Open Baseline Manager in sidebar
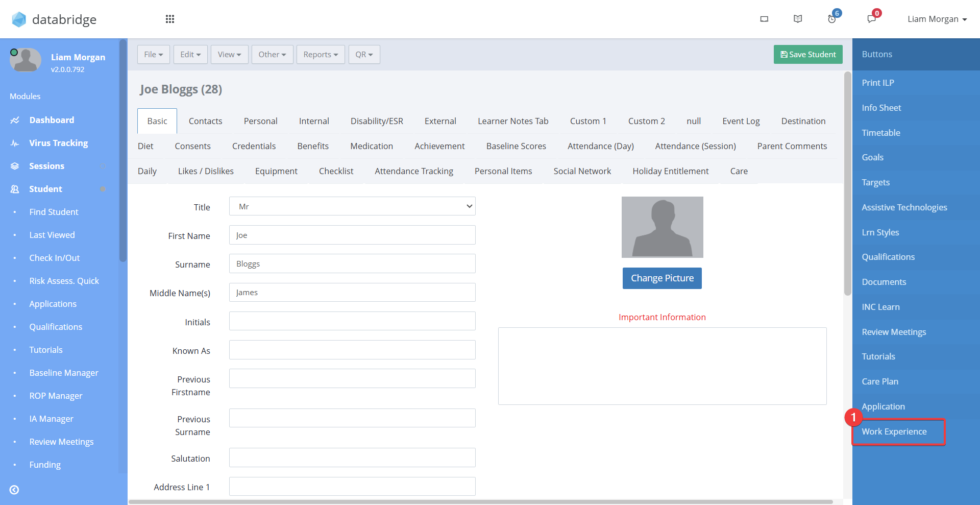Image resolution: width=980 pixels, height=505 pixels. (x=64, y=373)
